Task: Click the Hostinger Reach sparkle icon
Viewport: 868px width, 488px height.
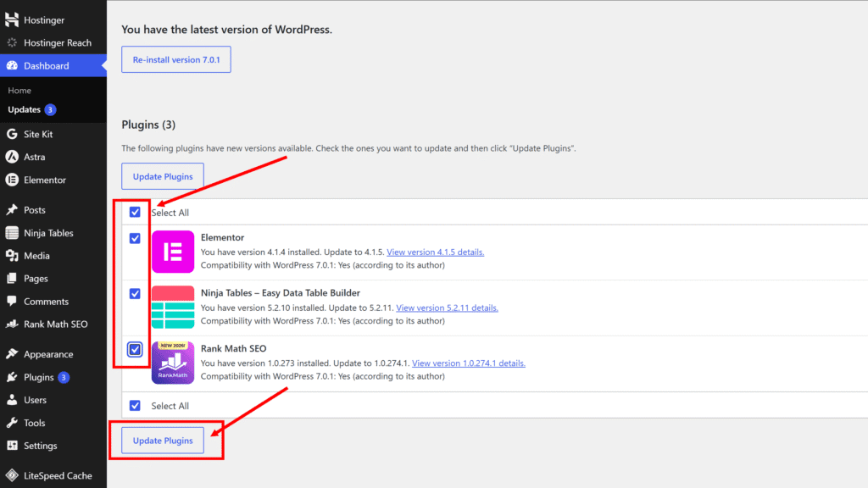Action: pos(12,42)
